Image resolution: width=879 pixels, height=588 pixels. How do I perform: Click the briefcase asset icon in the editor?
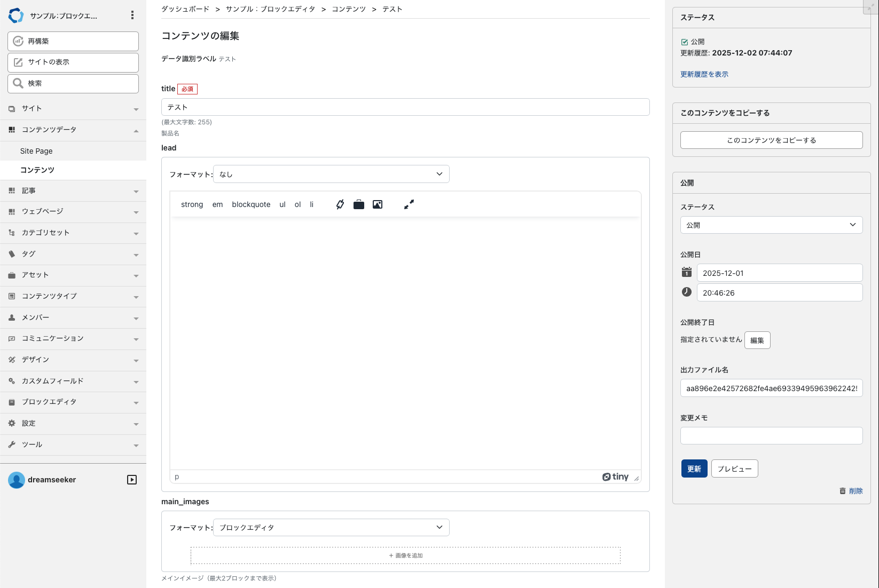tap(358, 204)
